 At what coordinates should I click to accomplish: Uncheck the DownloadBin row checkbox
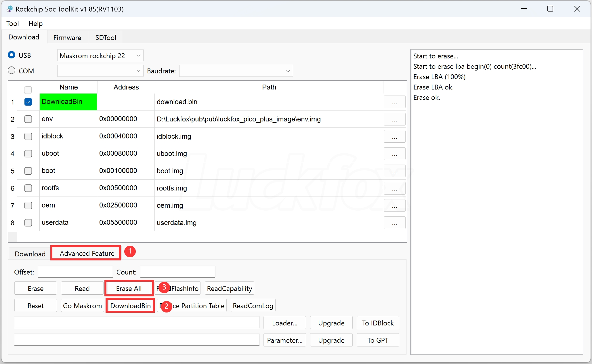coord(28,102)
